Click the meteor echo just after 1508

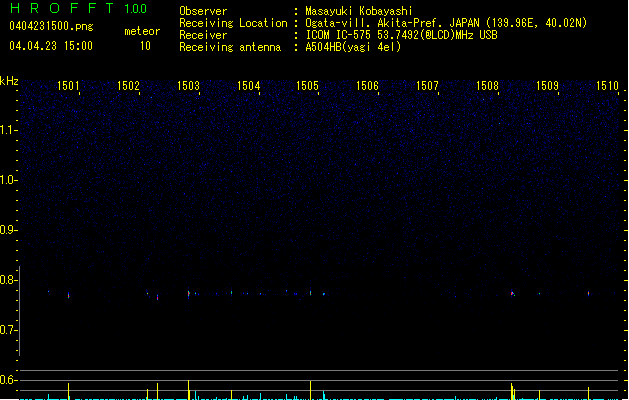pyautogui.click(x=513, y=293)
